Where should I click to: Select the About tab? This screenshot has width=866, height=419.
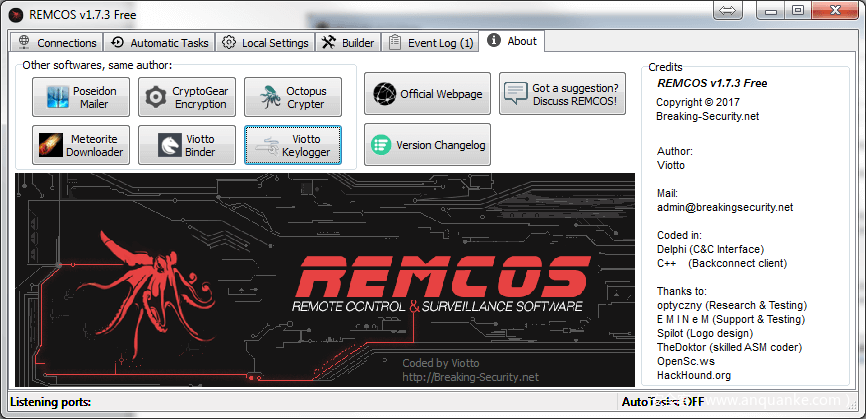(512, 41)
